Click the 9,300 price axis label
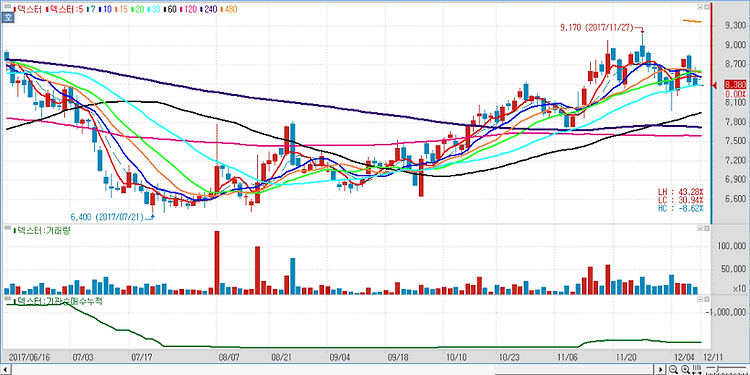This screenshot has height=375, width=750. pyautogui.click(x=735, y=26)
